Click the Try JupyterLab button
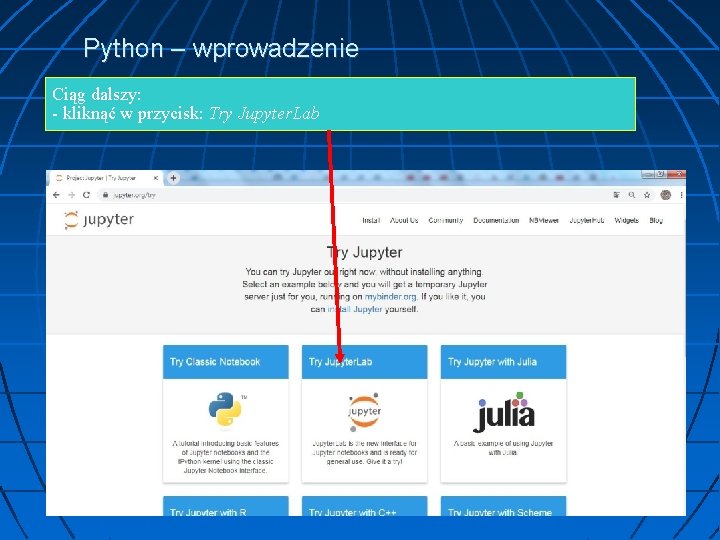 (364, 362)
